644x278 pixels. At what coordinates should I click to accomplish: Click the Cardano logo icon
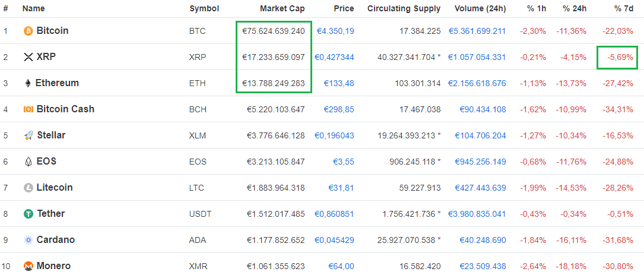point(28,240)
